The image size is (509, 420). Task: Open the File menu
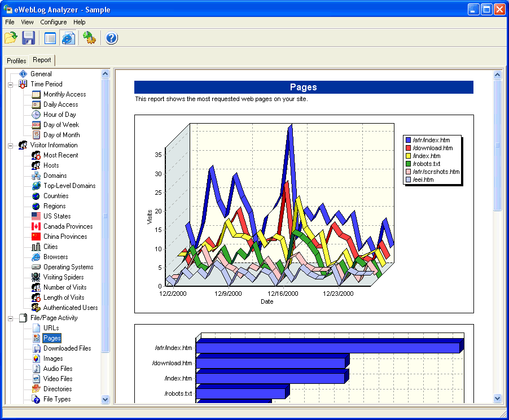tap(10, 22)
